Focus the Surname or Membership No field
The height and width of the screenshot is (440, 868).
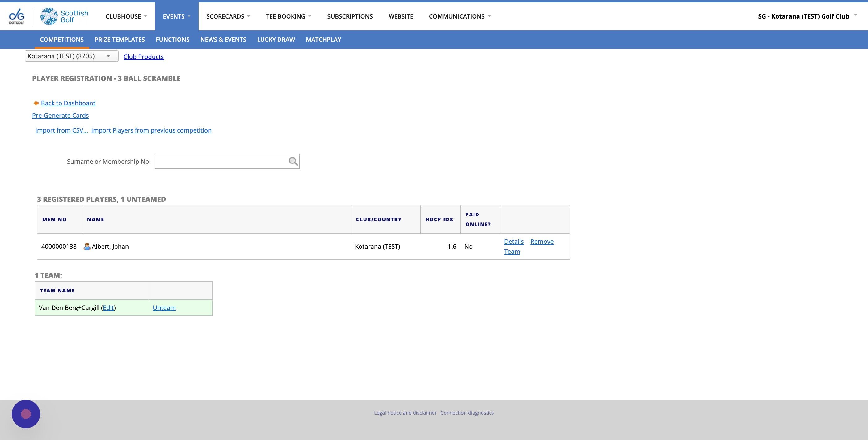(221, 162)
